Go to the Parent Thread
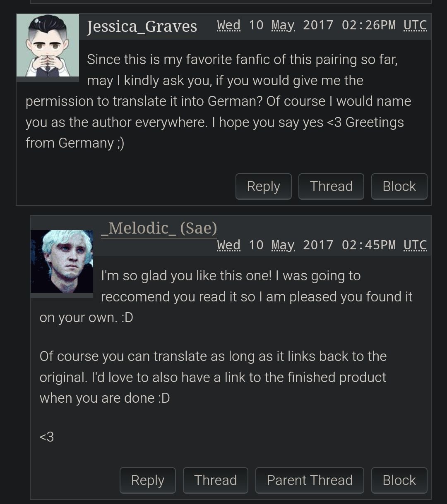This screenshot has width=447, height=504. (x=310, y=480)
